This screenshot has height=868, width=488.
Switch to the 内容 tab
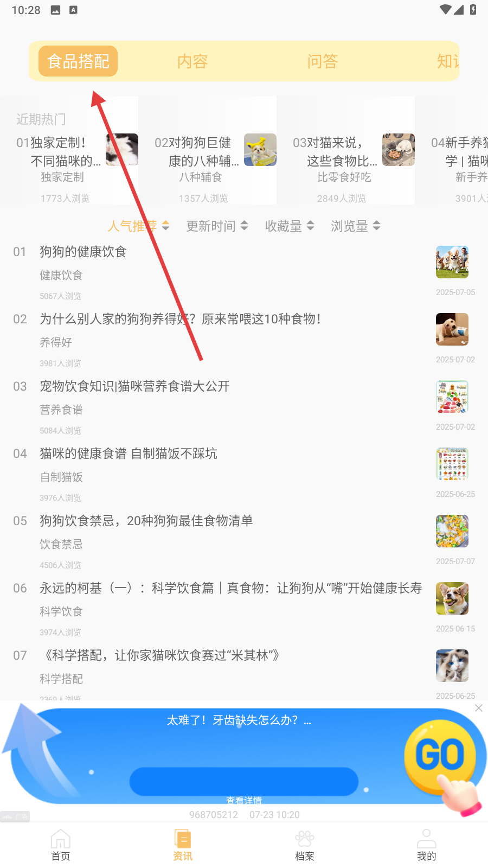192,61
